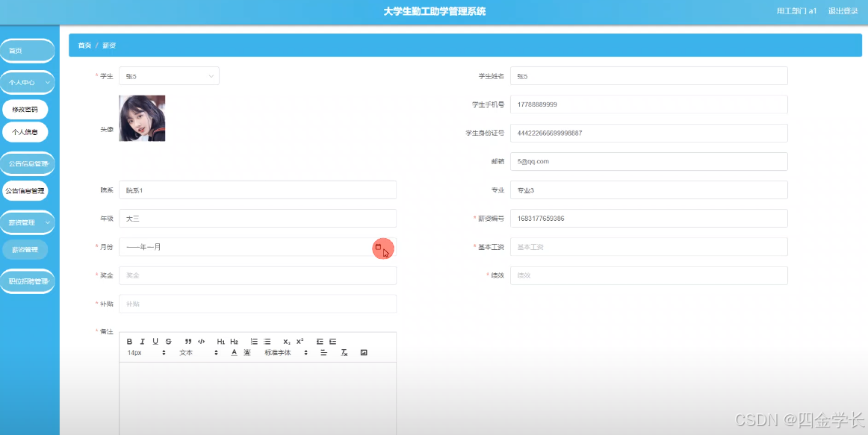Expand the 薪资管理 sidebar group
The height and width of the screenshot is (435, 868).
click(x=27, y=223)
